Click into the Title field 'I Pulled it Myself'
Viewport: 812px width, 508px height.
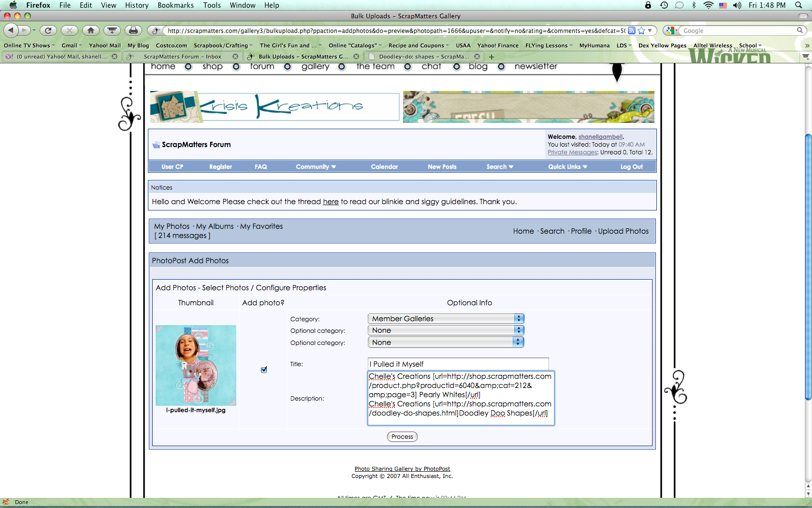pos(458,364)
